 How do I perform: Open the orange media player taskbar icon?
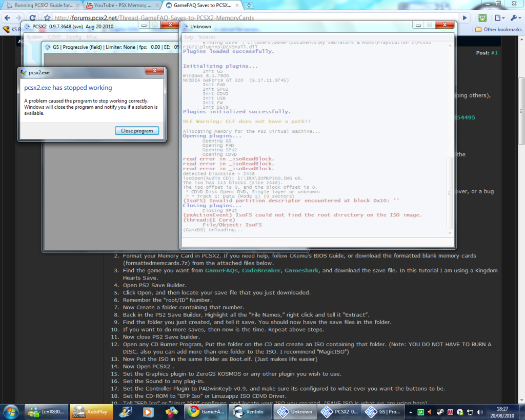(148, 412)
